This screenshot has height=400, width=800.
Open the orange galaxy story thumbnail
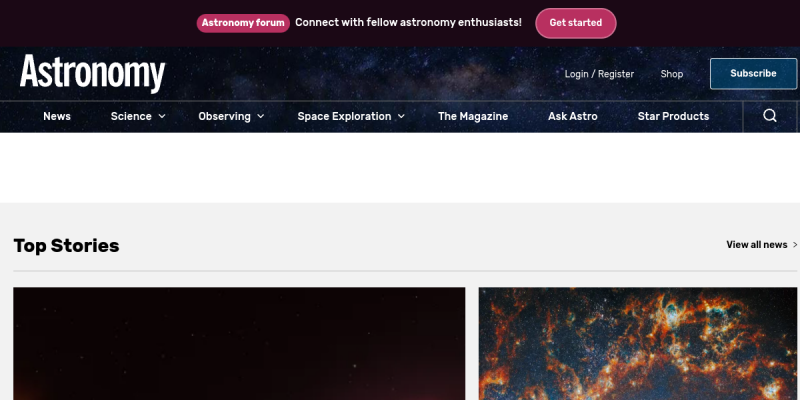638,343
